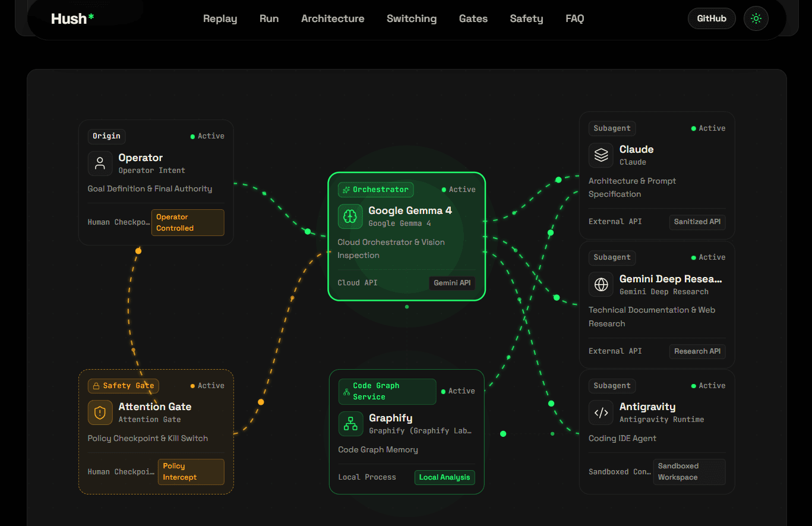Click the Sandboxed Workspace tag
This screenshot has width=812, height=526.
coord(689,472)
